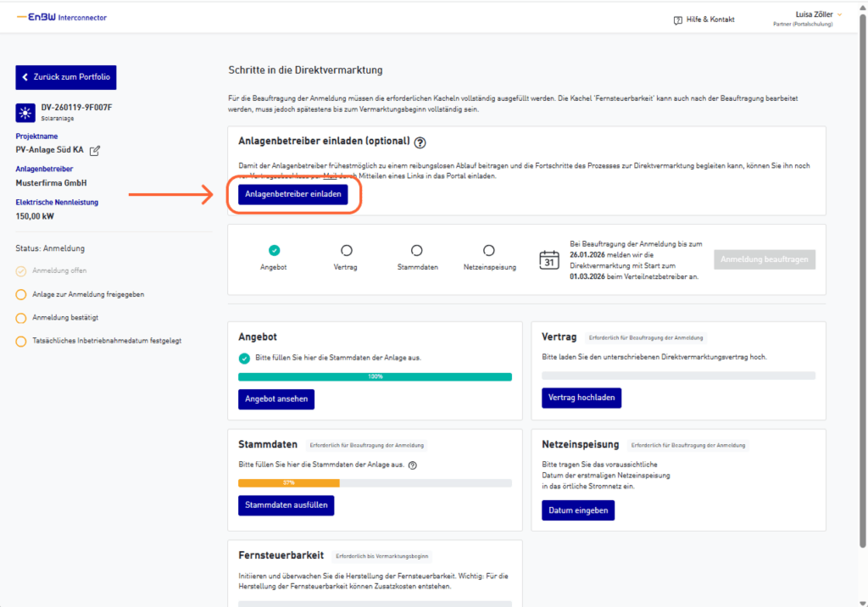Viewport: 868px width, 607px height.
Task: Select the Stammdaten step circle
Action: click(x=416, y=250)
